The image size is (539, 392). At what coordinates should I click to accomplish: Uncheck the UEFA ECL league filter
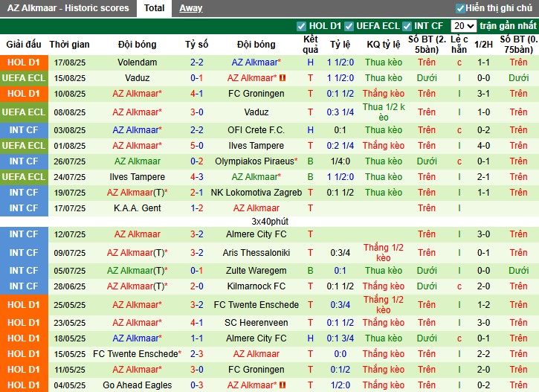349,26
